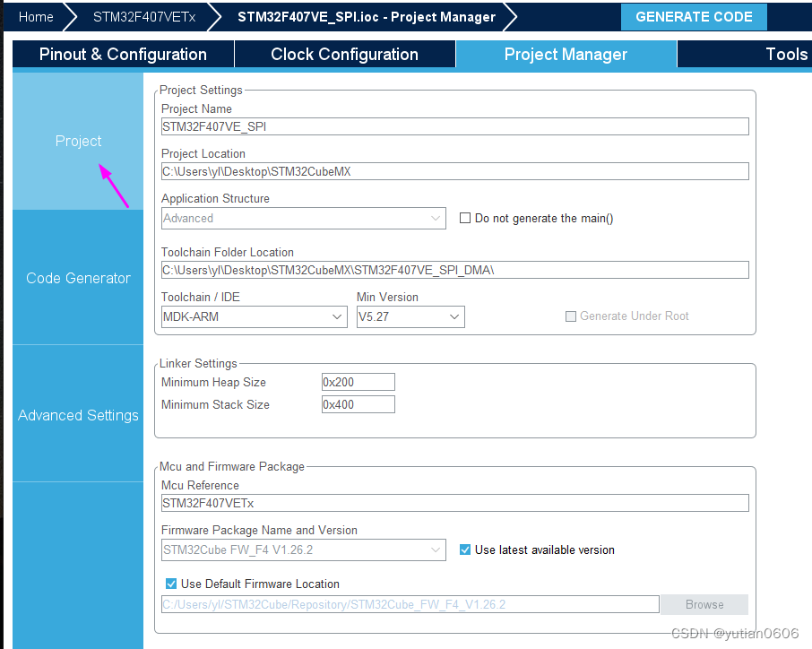This screenshot has width=812, height=649.
Task: Select the STM32F407VETx breadcrumb
Action: click(x=144, y=17)
